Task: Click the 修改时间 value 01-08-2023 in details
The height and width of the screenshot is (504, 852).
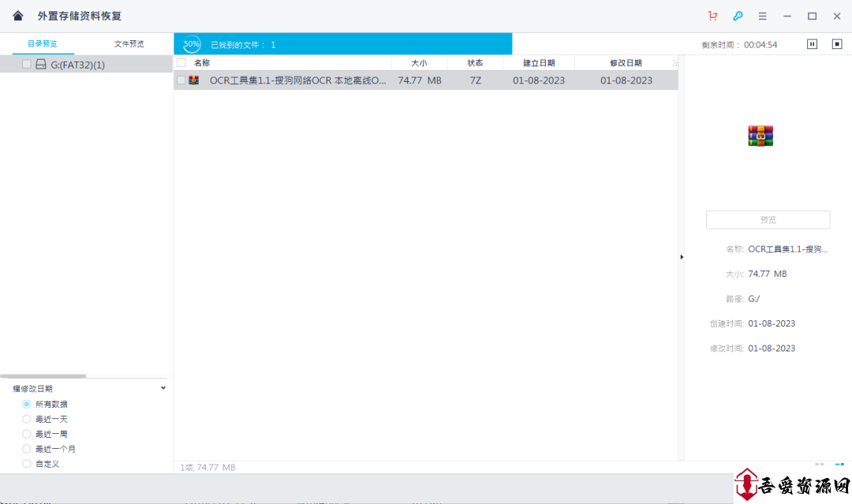Action: point(772,348)
